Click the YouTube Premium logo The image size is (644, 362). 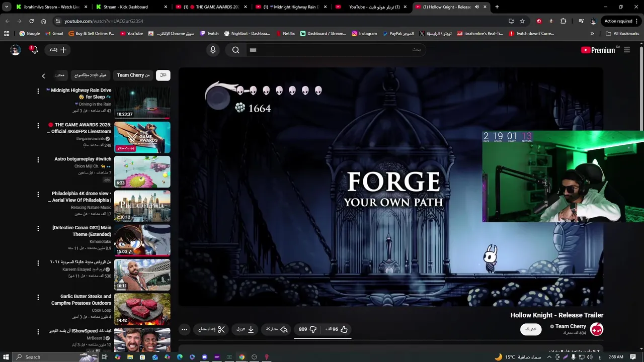pyautogui.click(x=598, y=50)
